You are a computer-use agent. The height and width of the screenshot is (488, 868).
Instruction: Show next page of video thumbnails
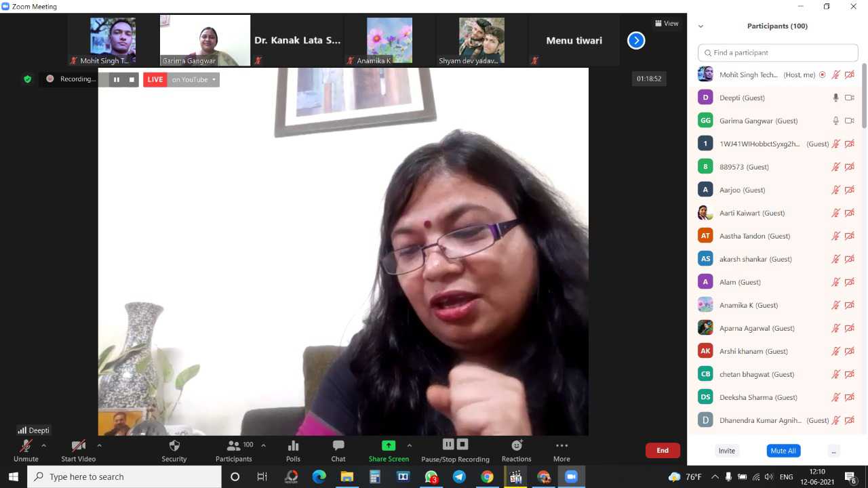(x=636, y=41)
